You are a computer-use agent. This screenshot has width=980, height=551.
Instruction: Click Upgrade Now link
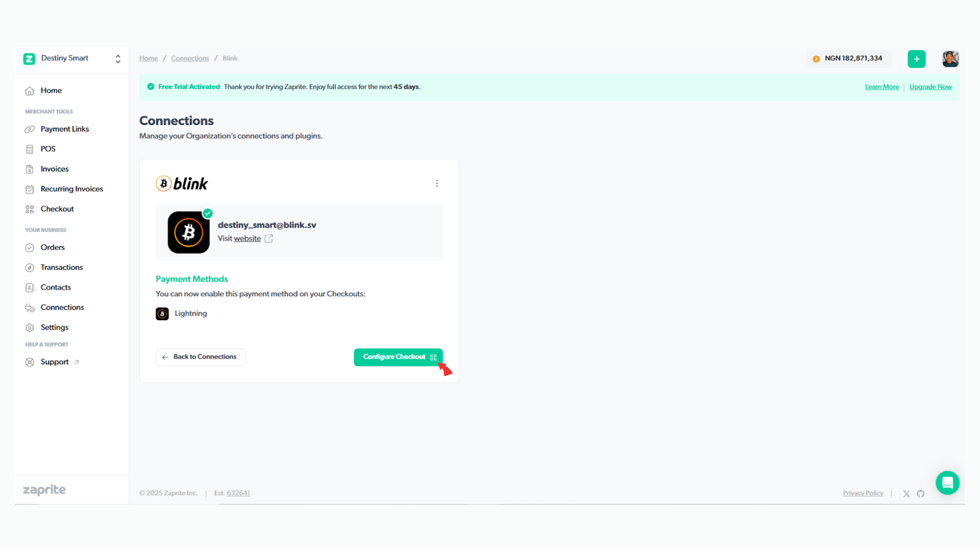click(930, 87)
